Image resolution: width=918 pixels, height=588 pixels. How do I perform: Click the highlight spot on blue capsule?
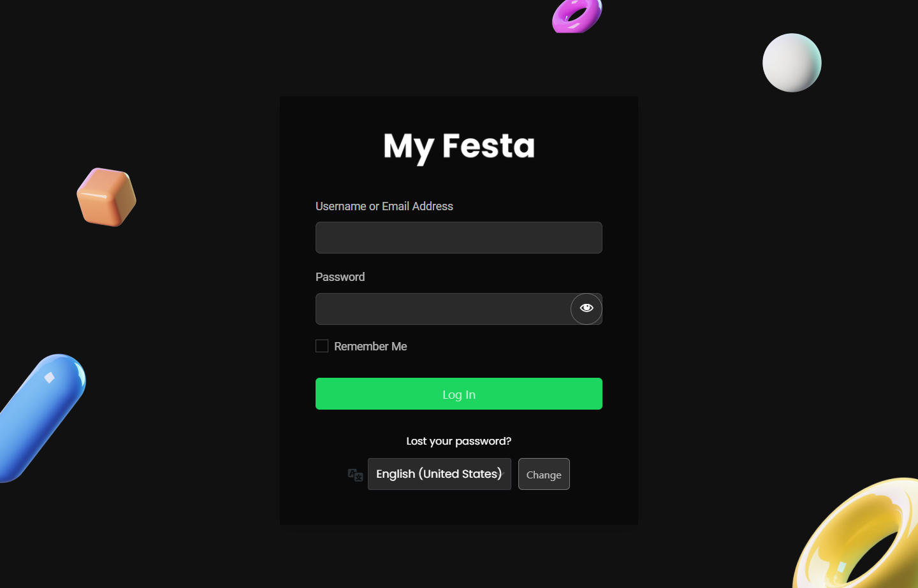click(49, 378)
